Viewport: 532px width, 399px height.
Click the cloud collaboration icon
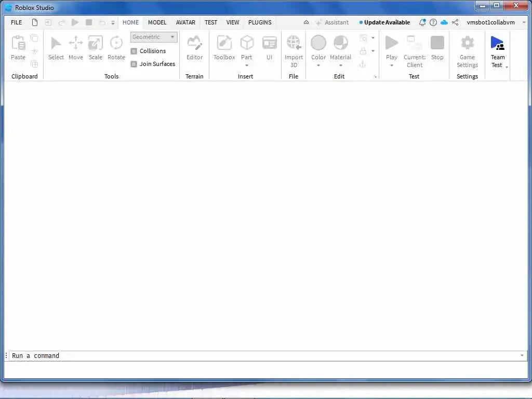[x=444, y=22]
